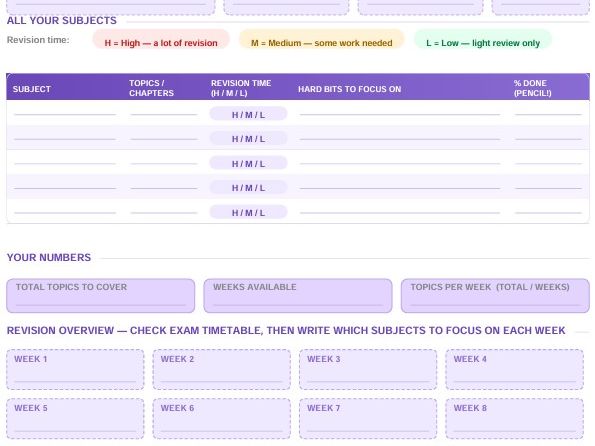Click the 'Revision time:' label

pyautogui.click(x=38, y=40)
